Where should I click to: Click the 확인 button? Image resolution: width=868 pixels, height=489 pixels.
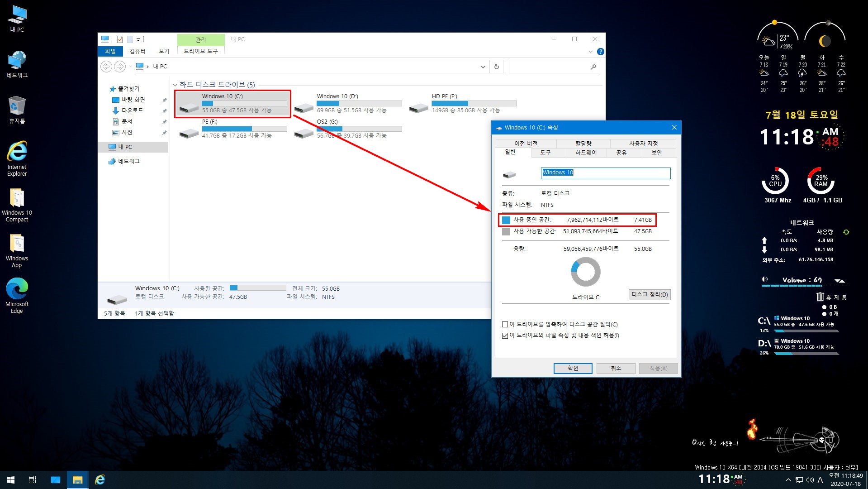[x=573, y=368]
